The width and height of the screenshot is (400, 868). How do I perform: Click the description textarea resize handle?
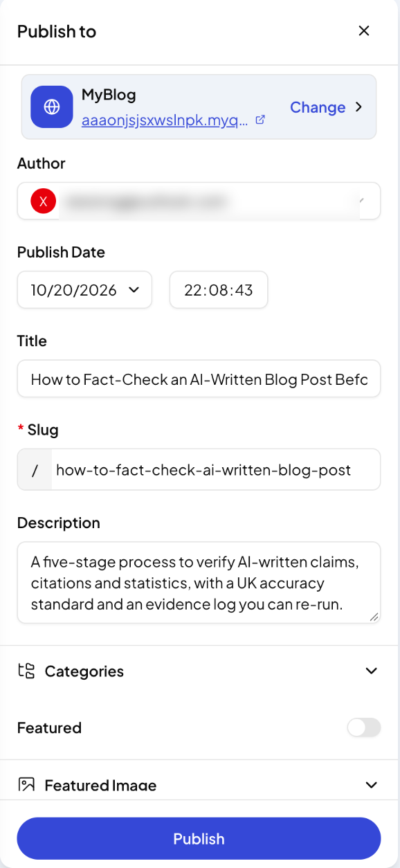(374, 616)
